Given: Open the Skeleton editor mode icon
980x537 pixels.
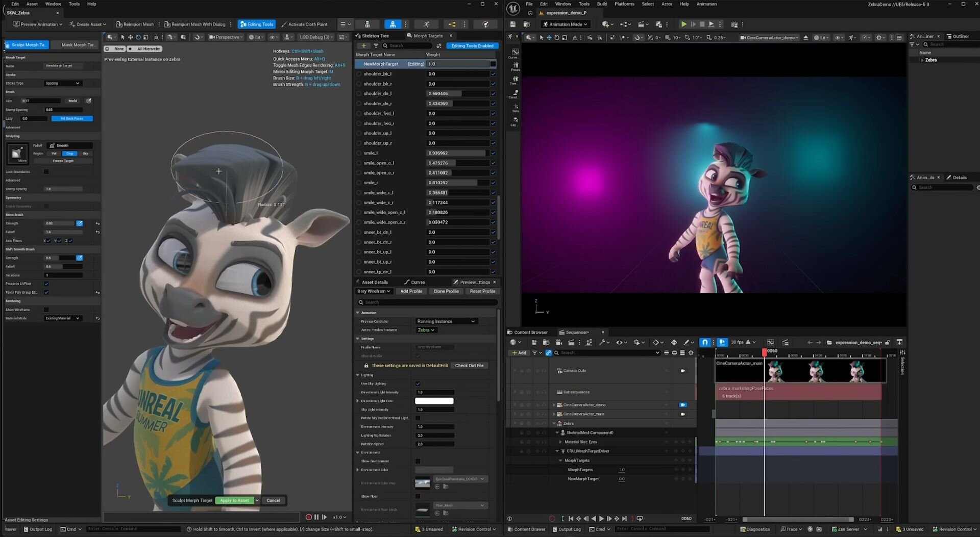Looking at the screenshot, I should pyautogui.click(x=367, y=24).
